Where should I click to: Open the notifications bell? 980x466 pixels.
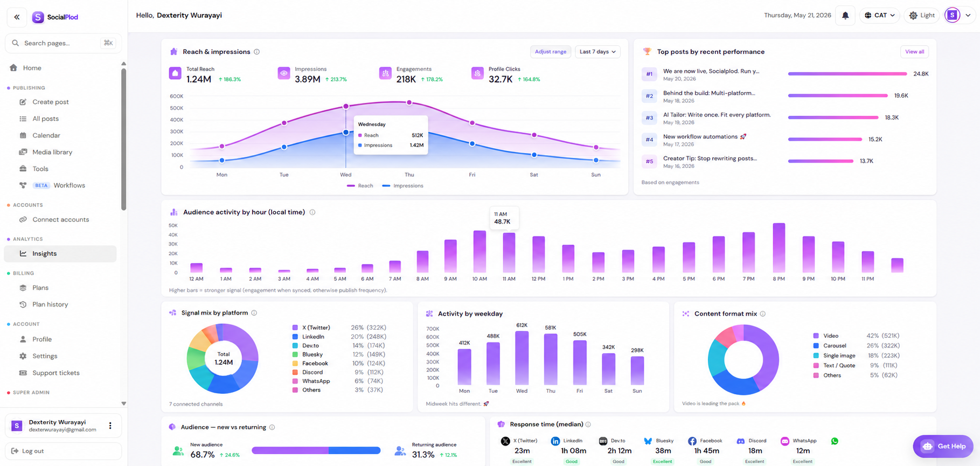tap(845, 16)
